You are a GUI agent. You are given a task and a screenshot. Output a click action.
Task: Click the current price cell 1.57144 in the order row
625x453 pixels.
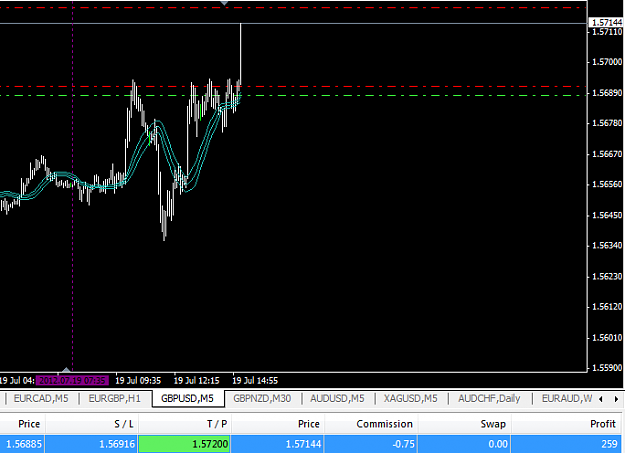coord(278,444)
